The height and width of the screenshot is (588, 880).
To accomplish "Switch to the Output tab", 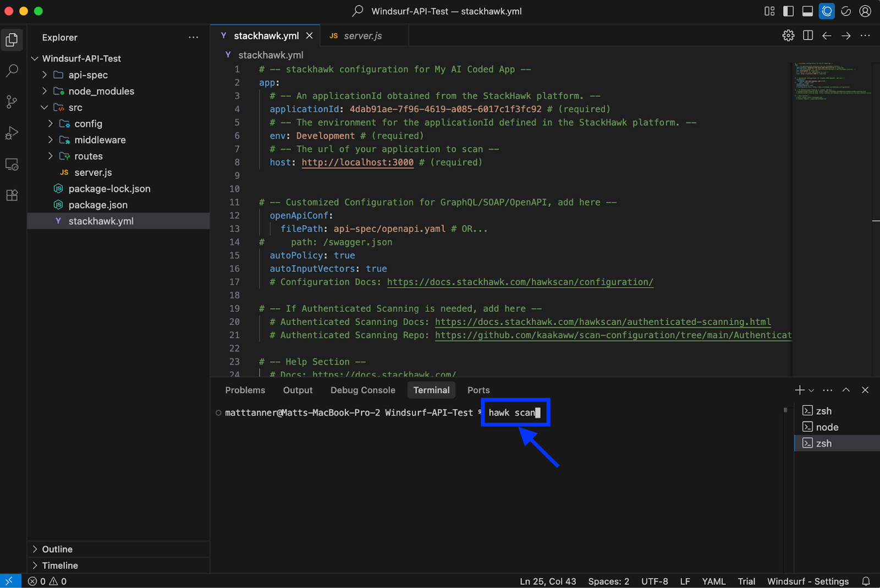I will 298,390.
